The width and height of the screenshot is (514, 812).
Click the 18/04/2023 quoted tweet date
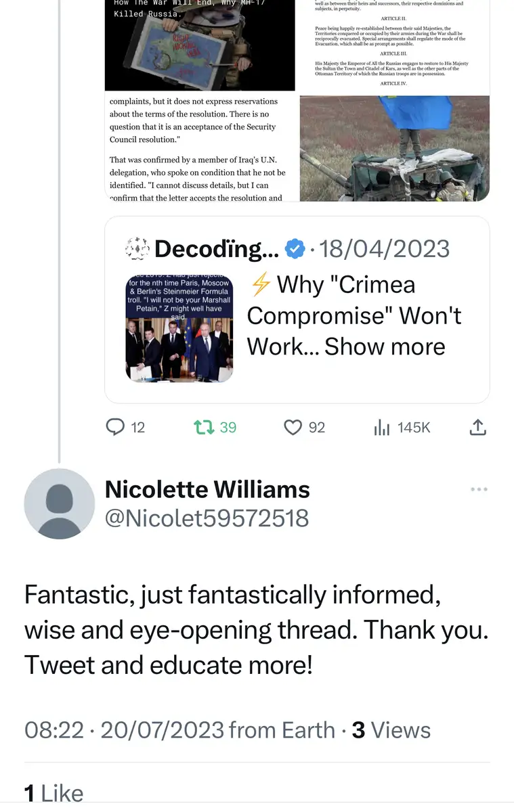click(x=384, y=249)
